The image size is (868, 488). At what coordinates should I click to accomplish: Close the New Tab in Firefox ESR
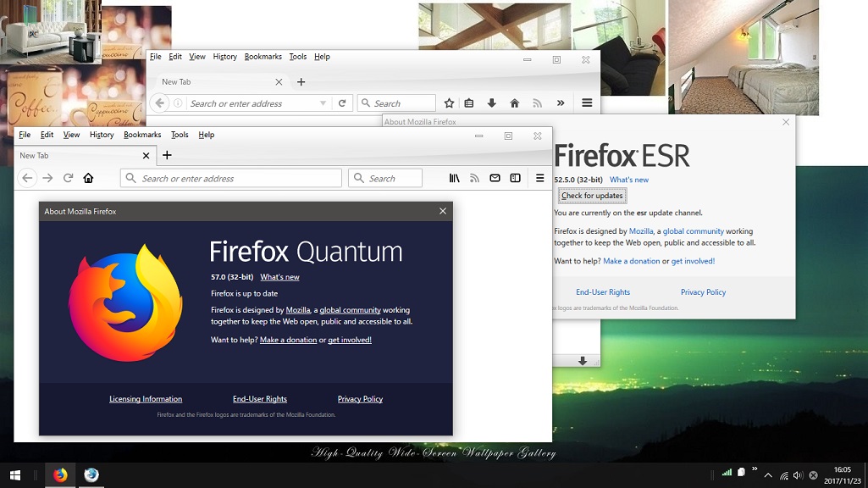[279, 82]
